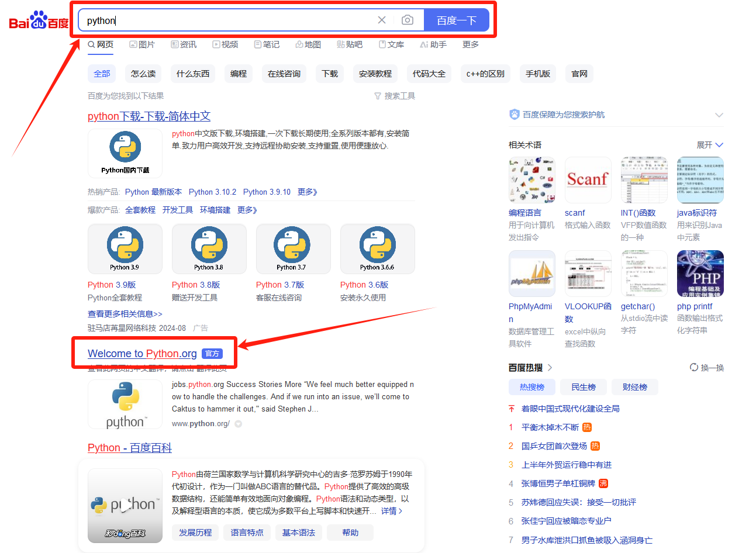Screen dimensions: 756x553
Task: Switch to the 图片 tab
Action: [142, 44]
